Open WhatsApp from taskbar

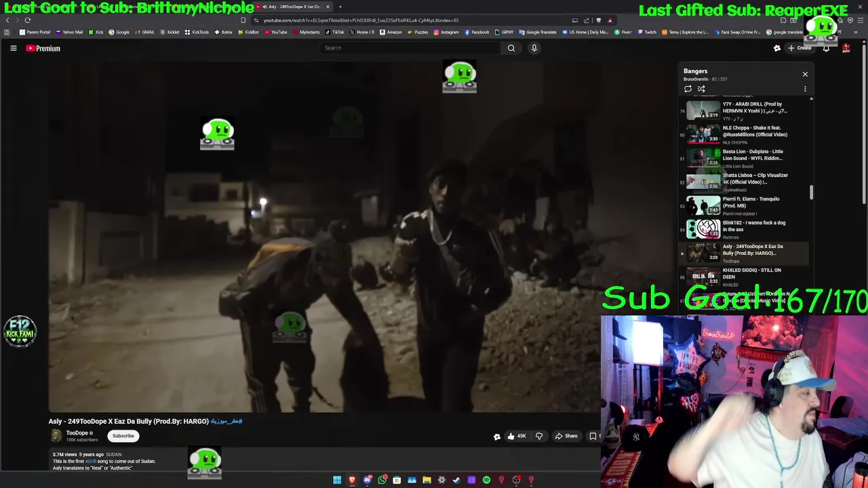pos(382,480)
